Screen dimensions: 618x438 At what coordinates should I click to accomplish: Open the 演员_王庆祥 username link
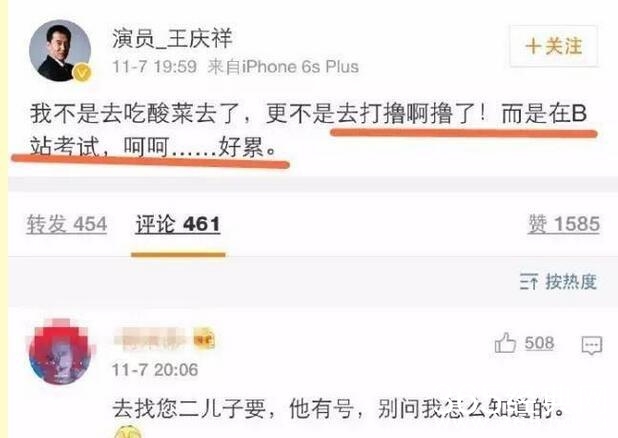172,39
